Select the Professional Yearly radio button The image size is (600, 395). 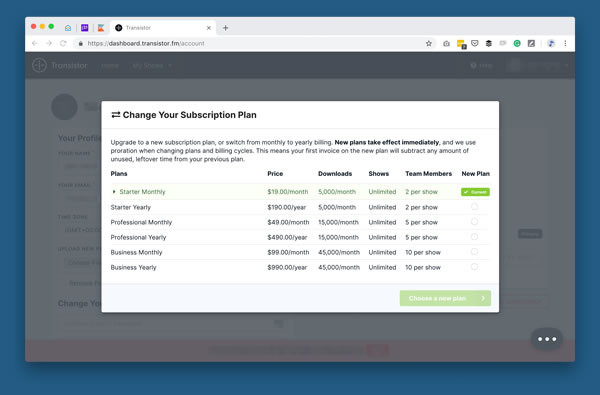[474, 237]
